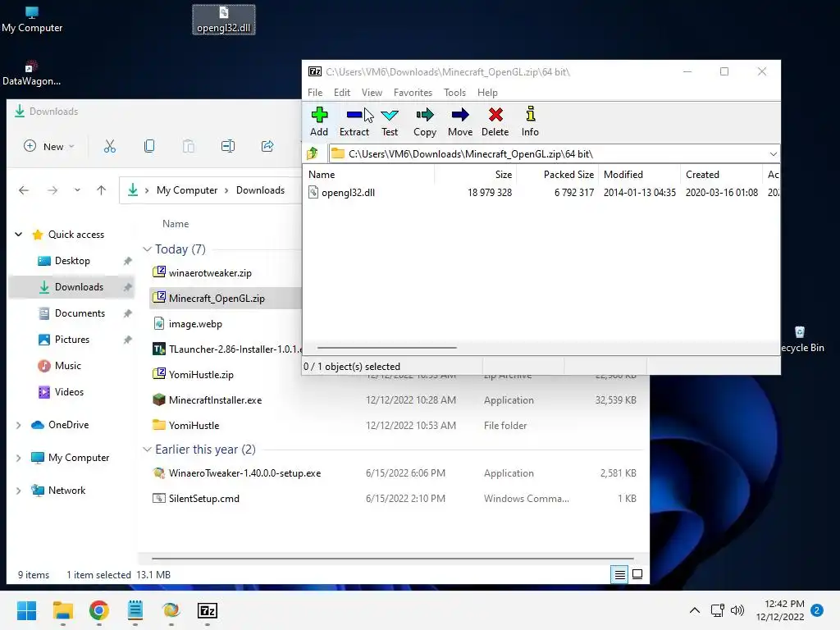
Task: Click the 7-Zip path input field
Action: tap(552, 153)
